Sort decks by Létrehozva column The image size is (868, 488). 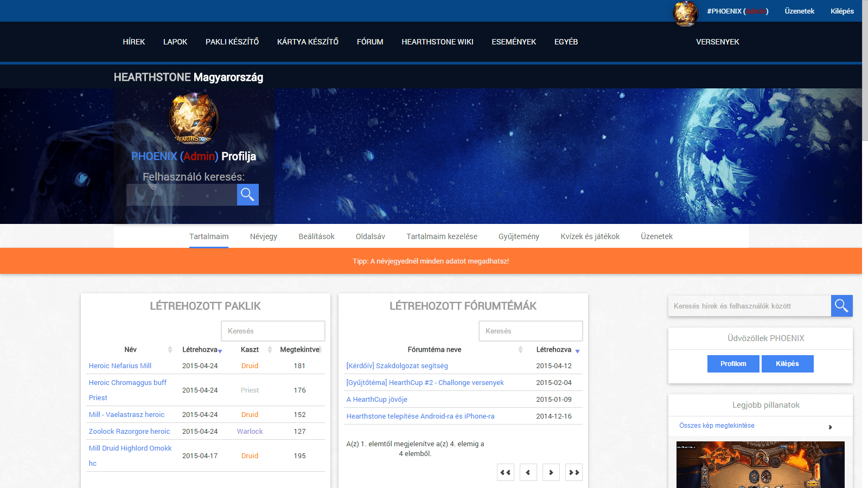200,350
